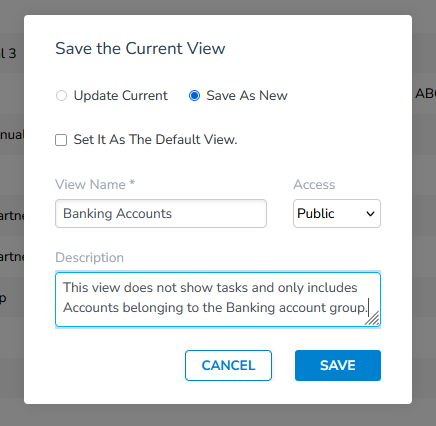Viewport: 436px width, 426px height.
Task: Click the "Description" label above the text area
Action: 89,258
